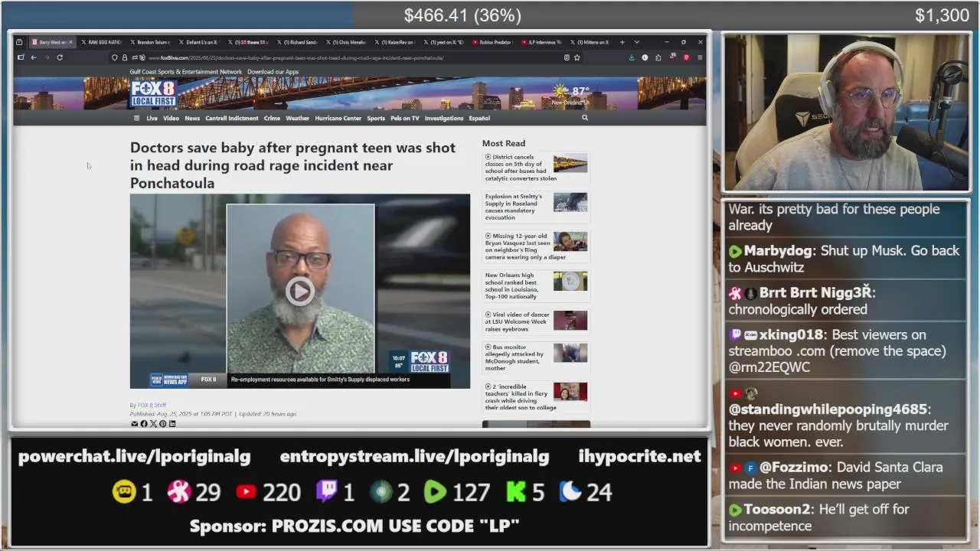Open the Video menu item
This screenshot has width=980, height=551.
[171, 119]
